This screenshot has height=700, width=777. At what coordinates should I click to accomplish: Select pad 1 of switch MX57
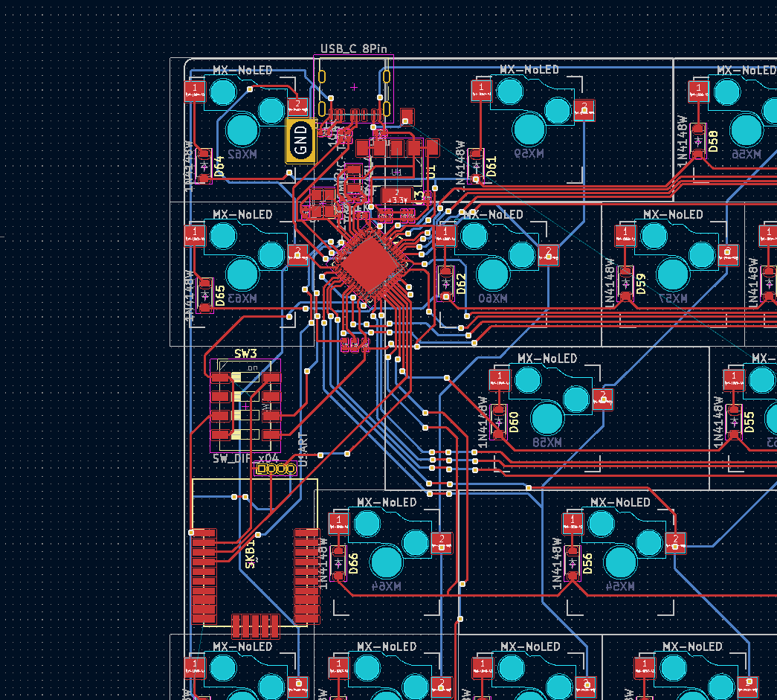(625, 236)
